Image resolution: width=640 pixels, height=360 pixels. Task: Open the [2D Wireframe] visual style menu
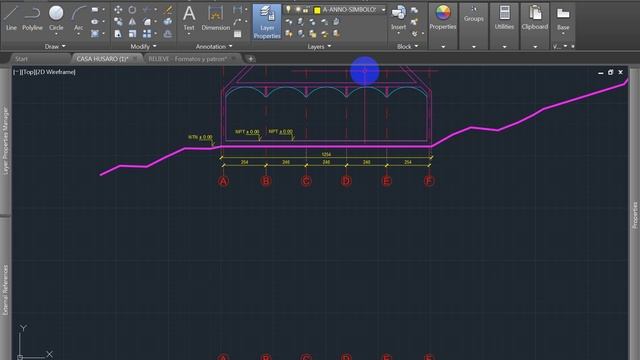[55, 72]
